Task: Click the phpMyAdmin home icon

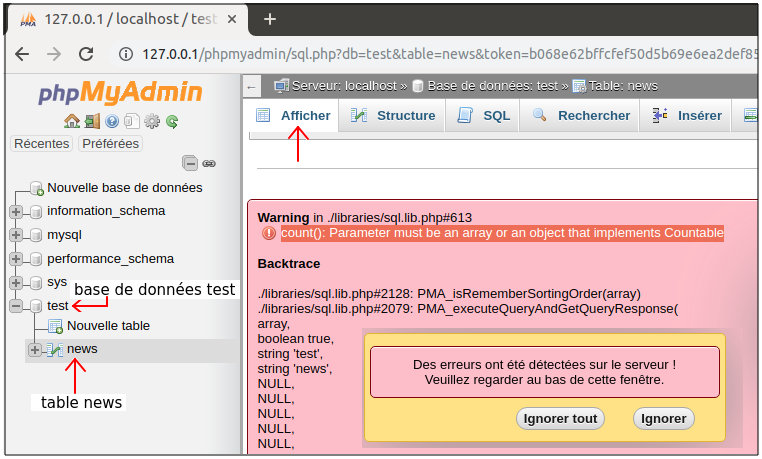Action: pyautogui.click(x=72, y=121)
